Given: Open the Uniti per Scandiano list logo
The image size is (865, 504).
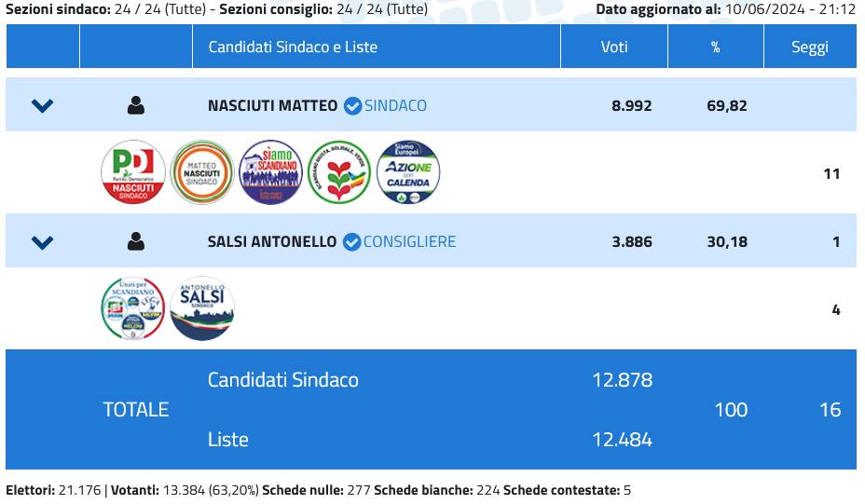Looking at the screenshot, I should pos(132,308).
